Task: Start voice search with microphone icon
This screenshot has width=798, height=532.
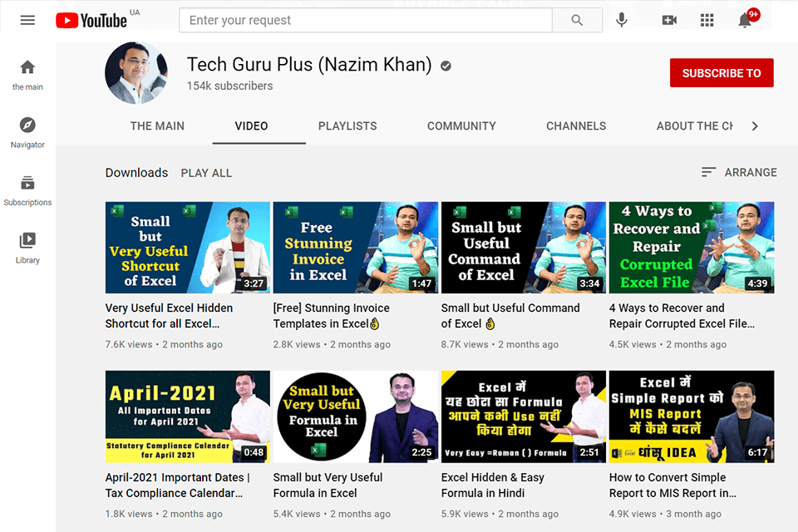Action: pos(622,20)
